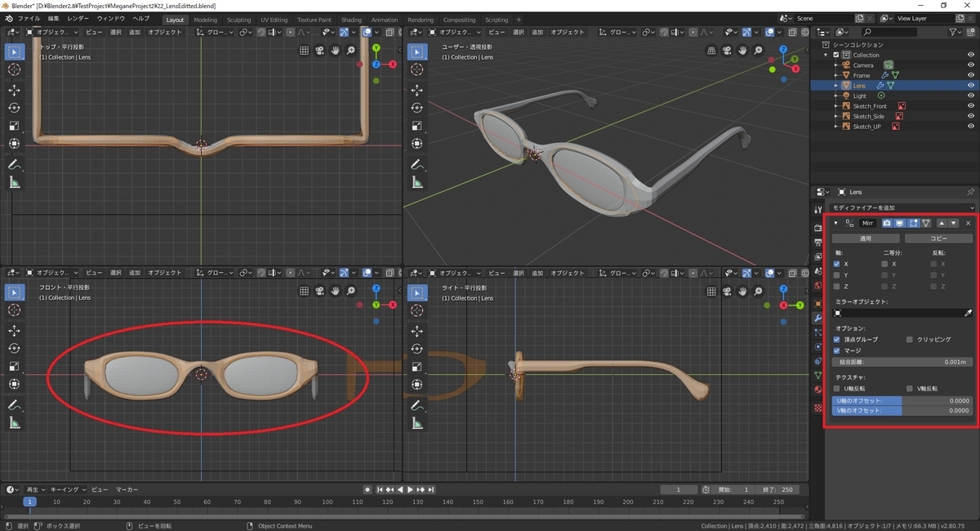Open the World properties tab

point(818,286)
